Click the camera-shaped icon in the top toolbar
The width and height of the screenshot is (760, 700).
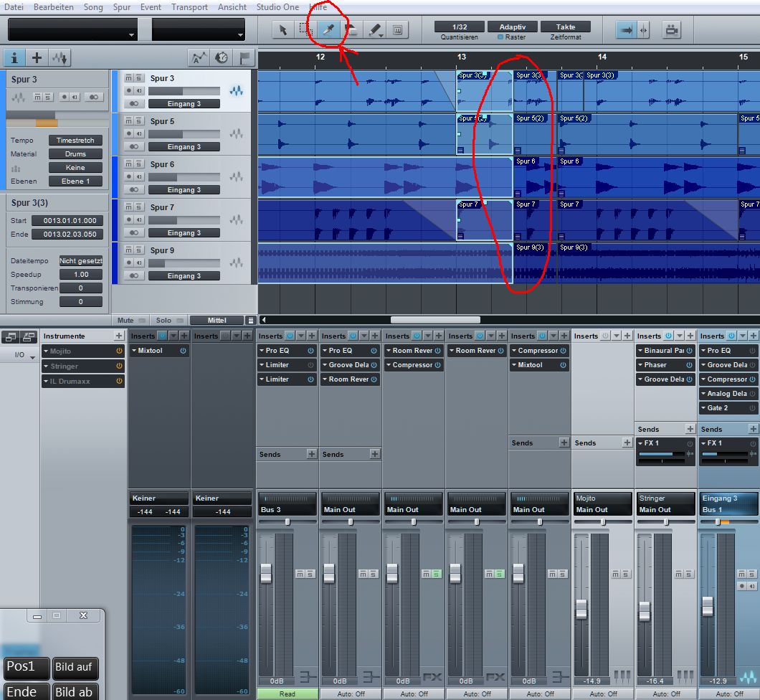671,30
